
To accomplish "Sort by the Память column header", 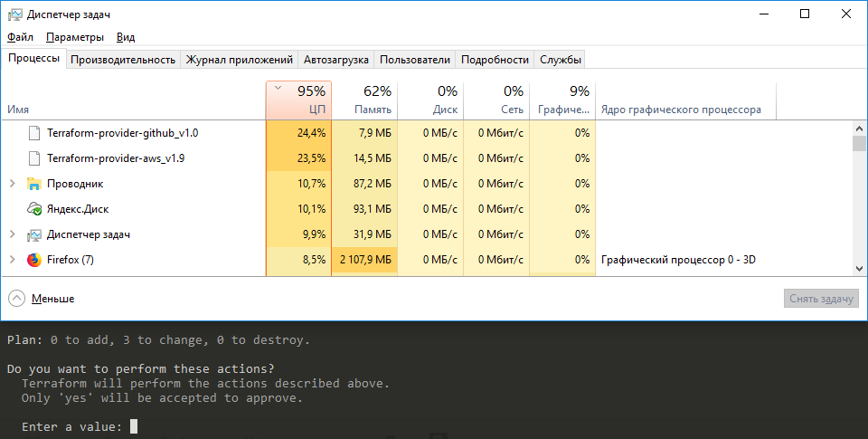I will pos(364,100).
